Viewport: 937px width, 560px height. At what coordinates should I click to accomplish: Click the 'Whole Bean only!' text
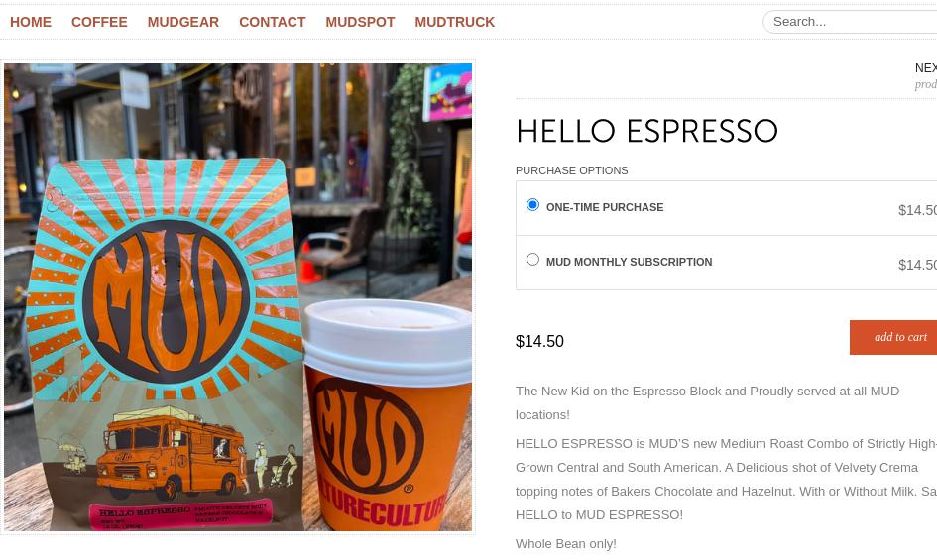pyautogui.click(x=566, y=544)
